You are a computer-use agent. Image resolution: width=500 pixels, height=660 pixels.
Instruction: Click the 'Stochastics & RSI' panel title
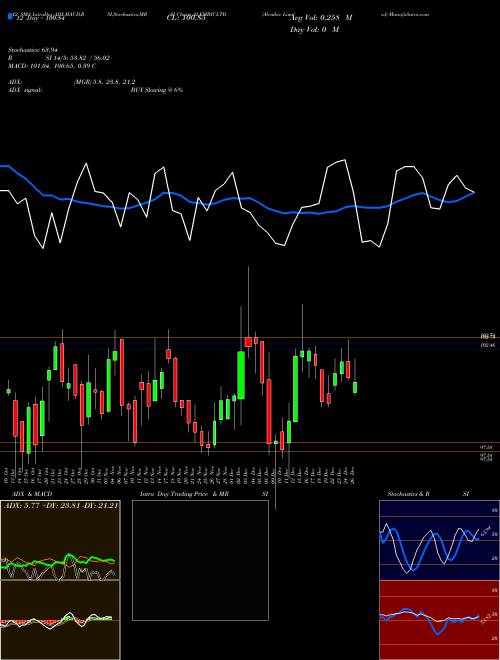click(x=428, y=494)
